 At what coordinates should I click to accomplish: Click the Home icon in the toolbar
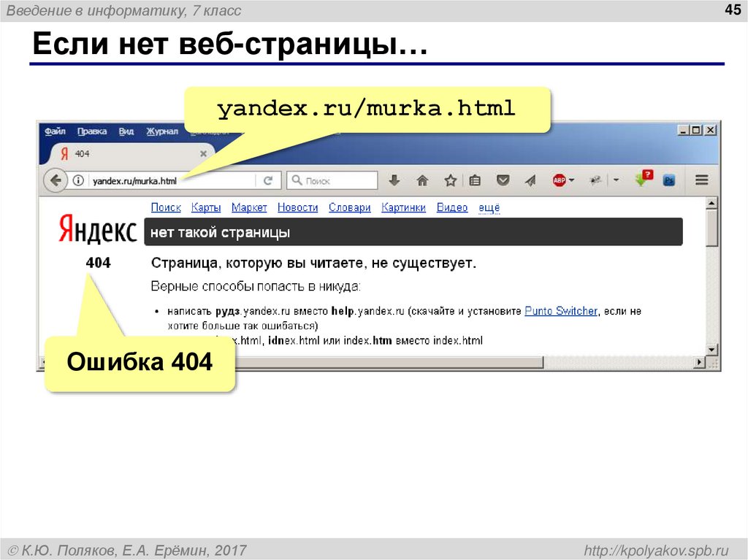(x=422, y=179)
